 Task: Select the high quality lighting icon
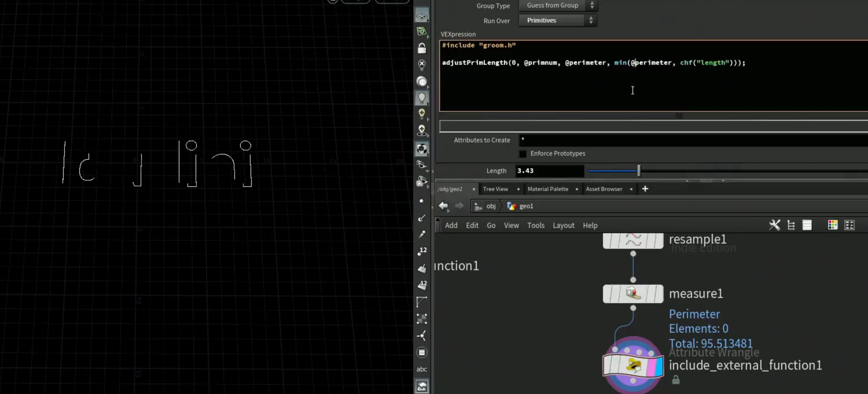coord(422,114)
